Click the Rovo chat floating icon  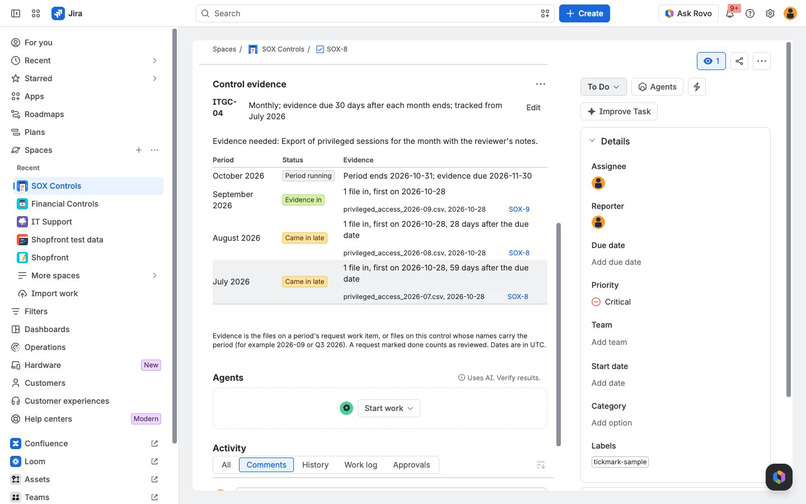779,477
